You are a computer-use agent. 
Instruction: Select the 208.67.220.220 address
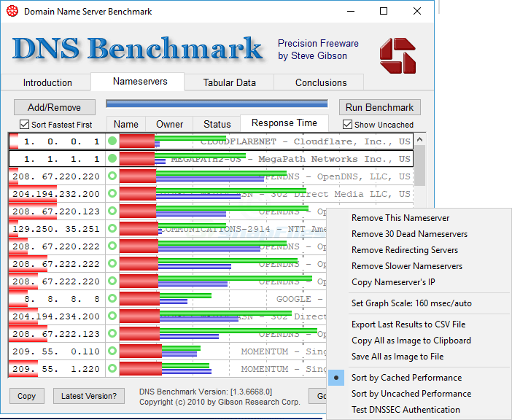pos(56,176)
